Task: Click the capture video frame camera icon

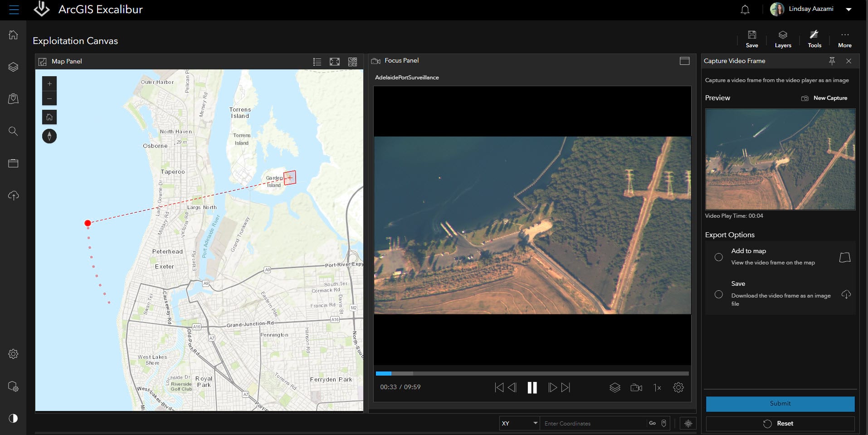Action: point(636,387)
